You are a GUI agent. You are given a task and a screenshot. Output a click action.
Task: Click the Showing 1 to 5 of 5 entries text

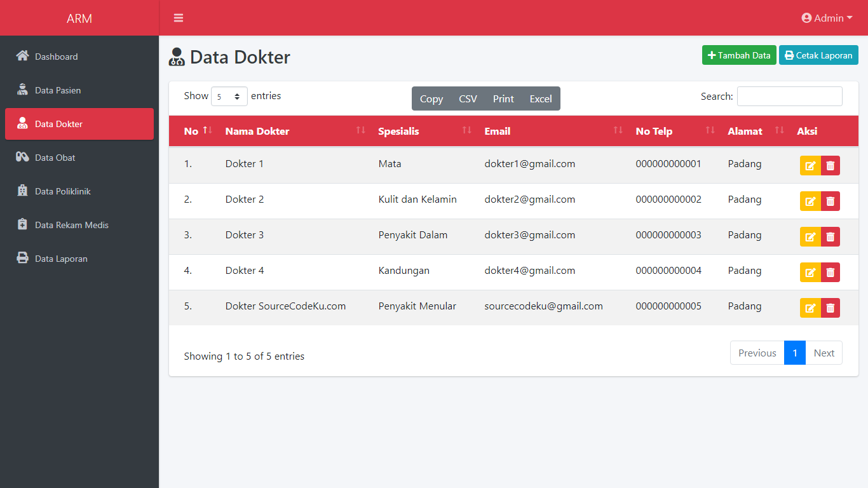click(x=244, y=356)
